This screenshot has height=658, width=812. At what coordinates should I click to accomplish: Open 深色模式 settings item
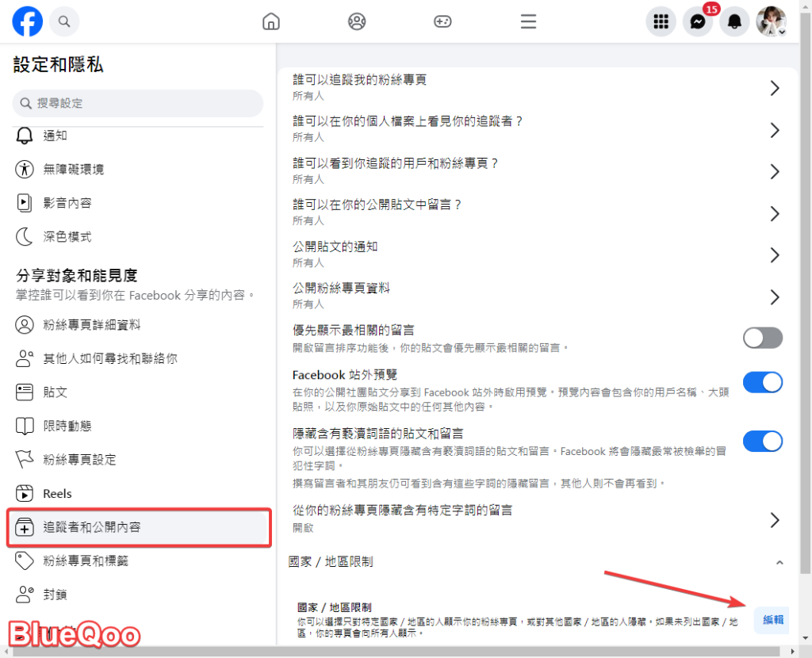coord(67,236)
